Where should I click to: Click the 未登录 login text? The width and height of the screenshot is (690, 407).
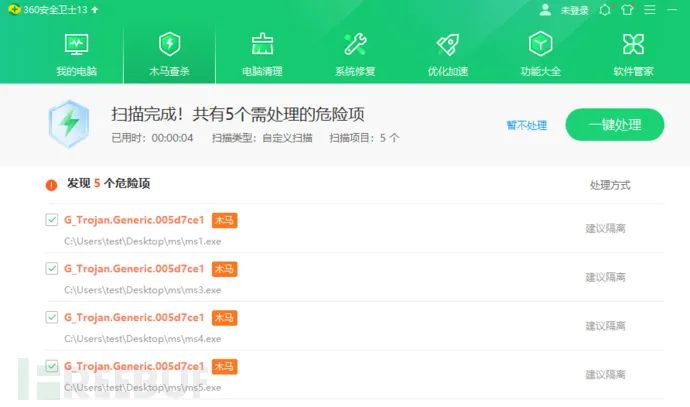pyautogui.click(x=575, y=10)
